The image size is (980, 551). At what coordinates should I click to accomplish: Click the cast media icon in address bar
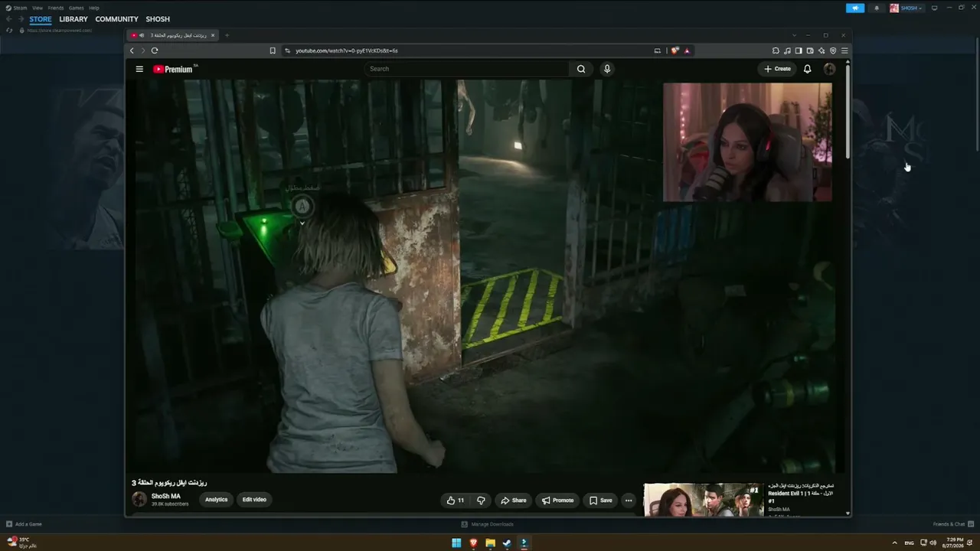coord(657,51)
